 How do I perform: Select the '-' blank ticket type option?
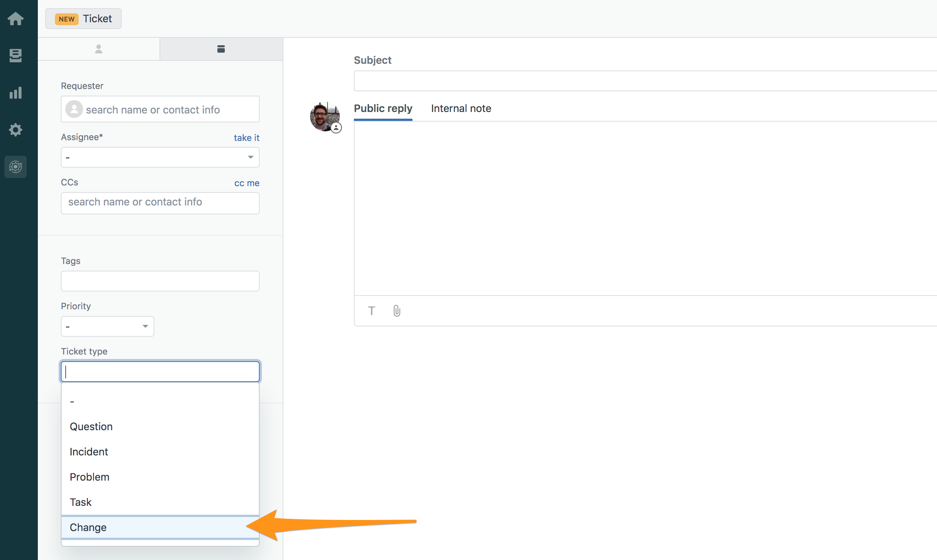pos(160,402)
